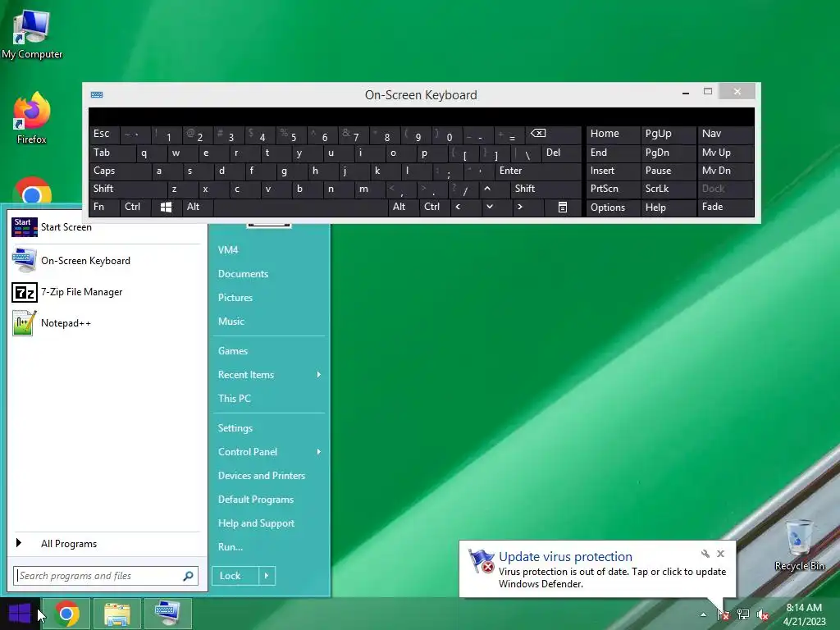This screenshot has width=840, height=630.
Task: Open Chrome from the taskbar
Action: 66,614
